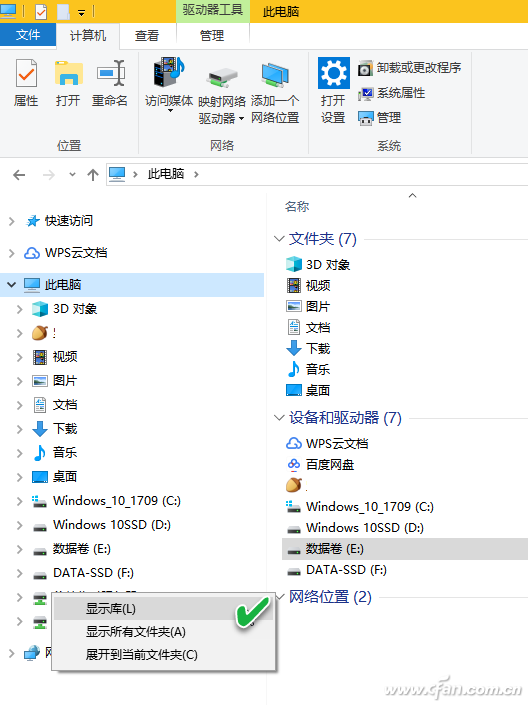
Task: Go up one level arrow
Action: point(93,175)
